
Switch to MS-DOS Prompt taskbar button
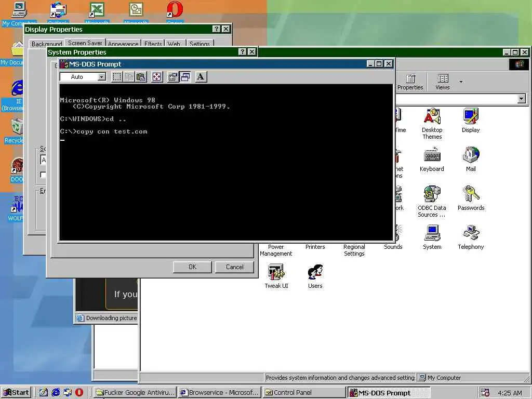point(389,393)
